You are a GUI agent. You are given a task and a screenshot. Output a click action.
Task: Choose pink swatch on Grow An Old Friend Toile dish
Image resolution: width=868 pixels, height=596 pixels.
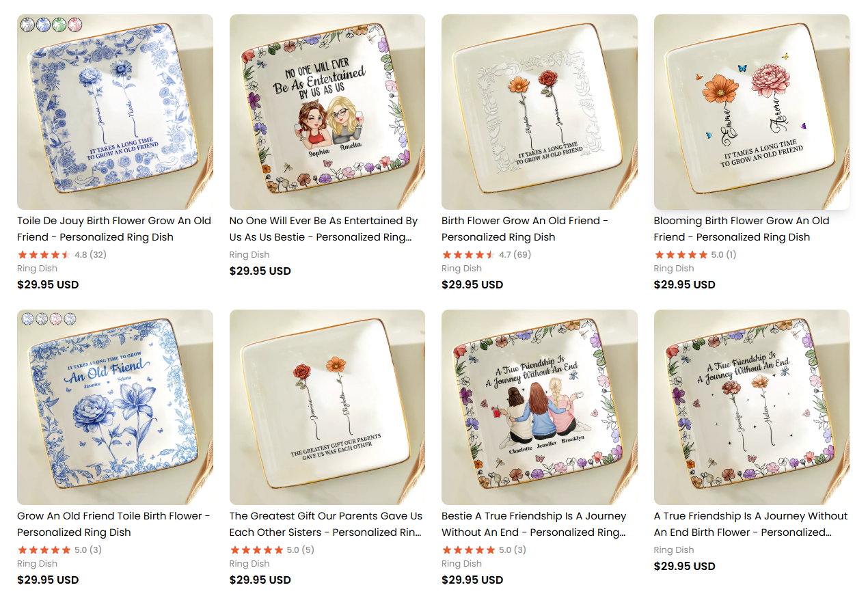[x=55, y=319]
